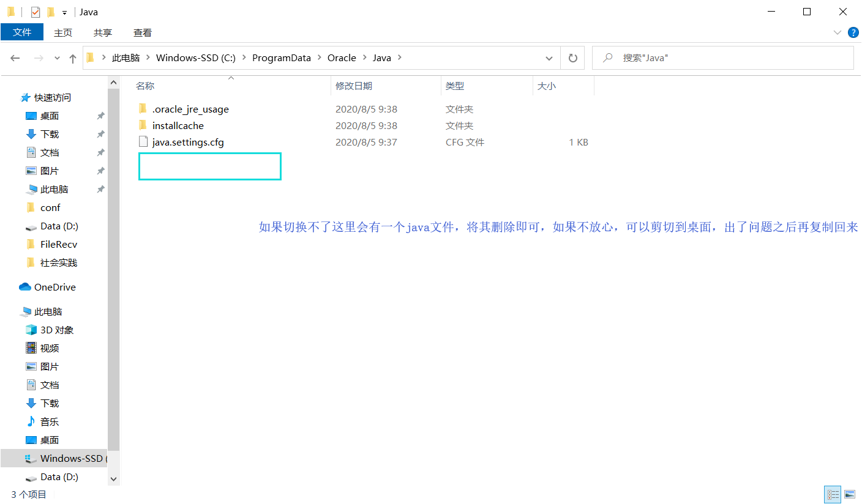The width and height of the screenshot is (862, 504).
Task: Open the blue Help icon
Action: coord(853,32)
